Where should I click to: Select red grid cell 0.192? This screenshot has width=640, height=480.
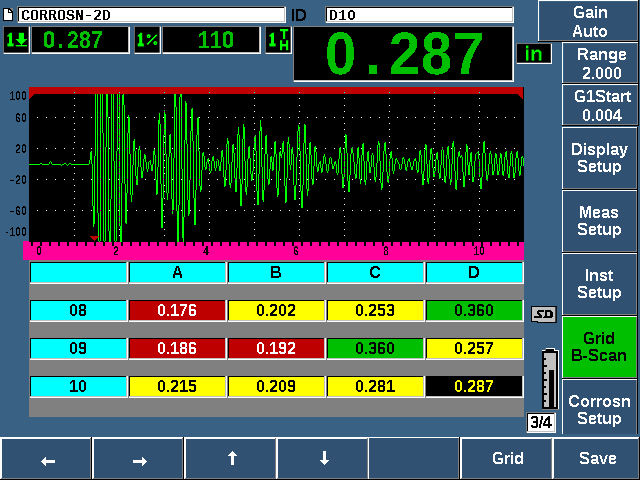tap(276, 348)
